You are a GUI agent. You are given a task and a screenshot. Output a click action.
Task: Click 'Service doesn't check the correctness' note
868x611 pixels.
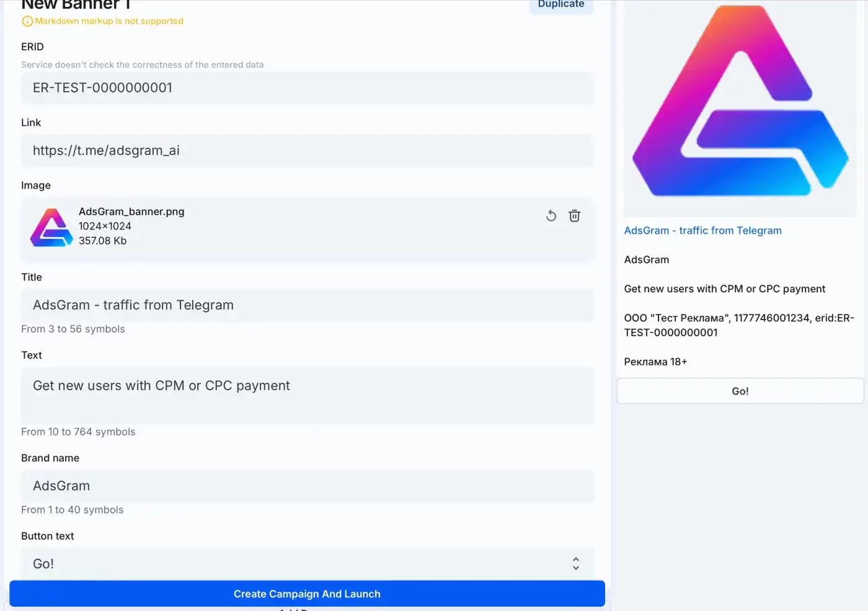tap(143, 65)
